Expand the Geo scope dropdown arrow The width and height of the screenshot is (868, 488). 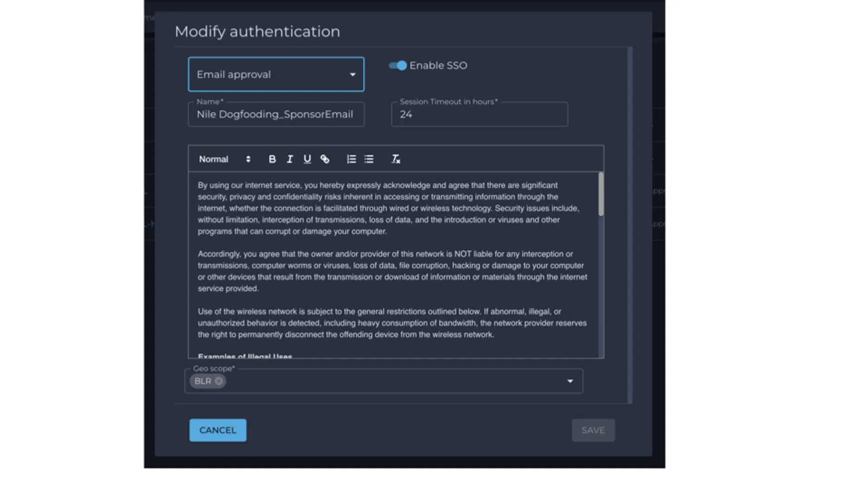tap(570, 381)
